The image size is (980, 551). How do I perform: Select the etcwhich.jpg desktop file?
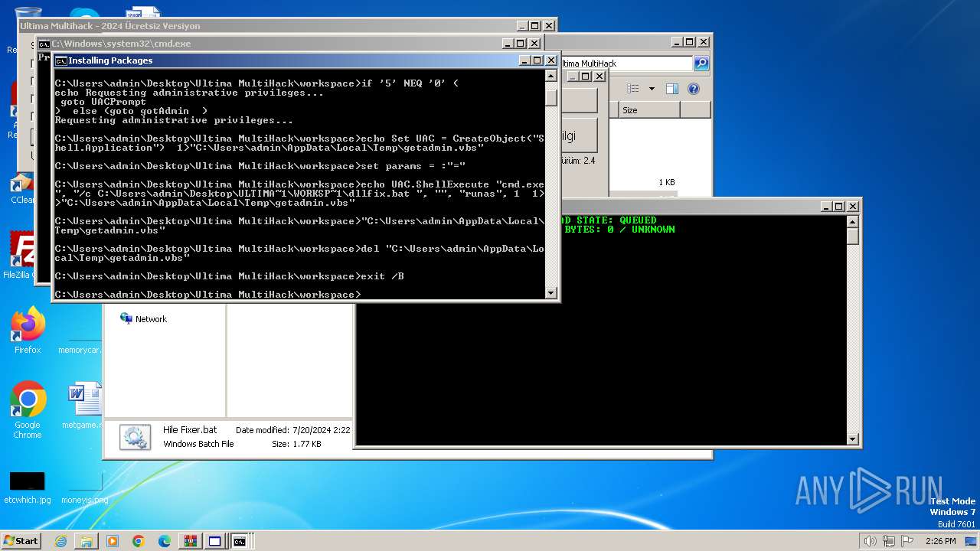click(27, 487)
